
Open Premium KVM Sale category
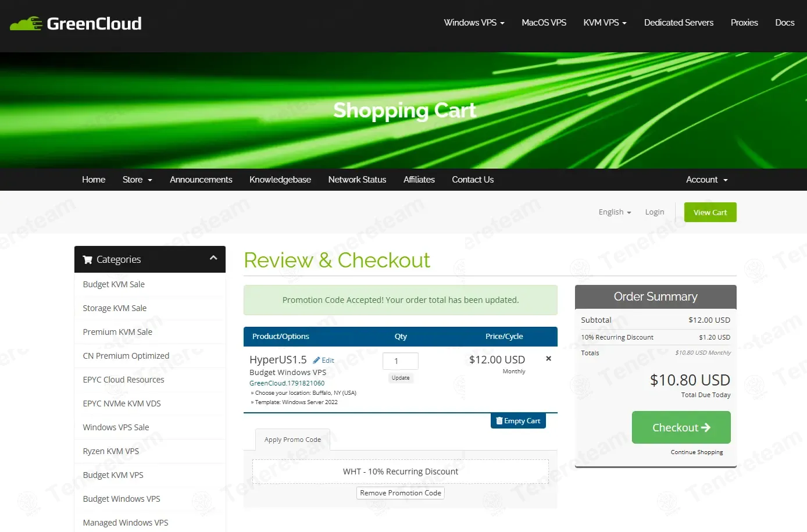[150, 332]
